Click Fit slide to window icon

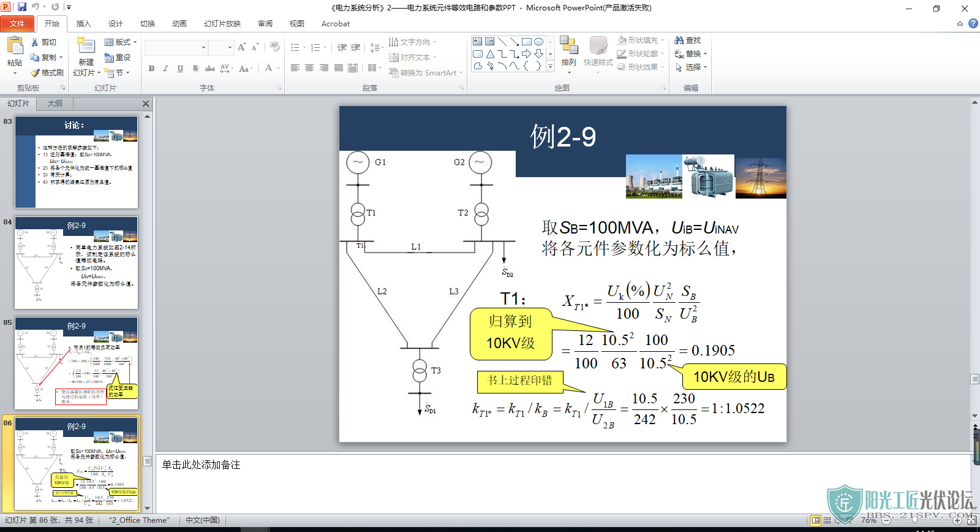[971, 520]
